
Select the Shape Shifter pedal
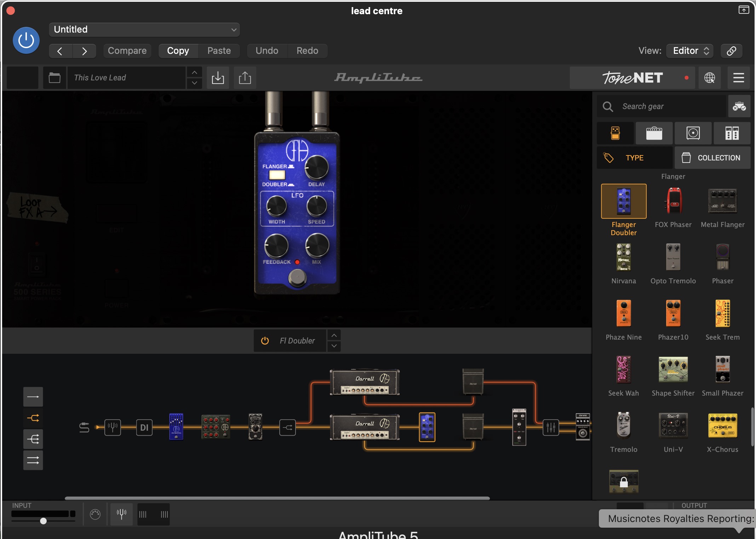pos(673,369)
